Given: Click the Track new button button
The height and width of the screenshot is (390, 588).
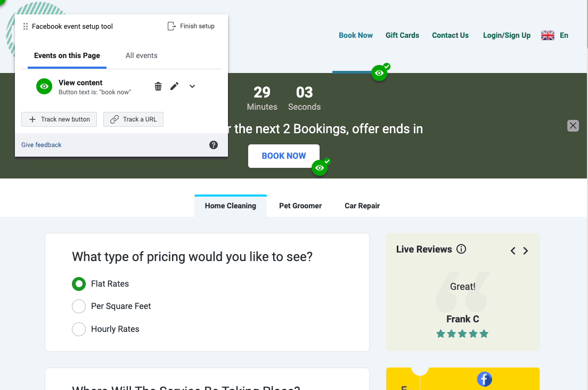Looking at the screenshot, I should tap(59, 119).
